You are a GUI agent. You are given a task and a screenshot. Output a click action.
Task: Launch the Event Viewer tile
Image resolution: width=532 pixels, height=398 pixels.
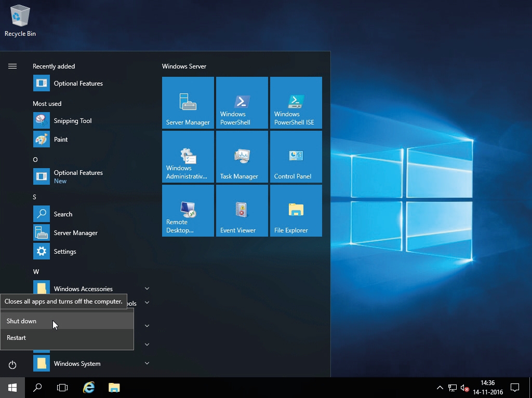point(242,211)
